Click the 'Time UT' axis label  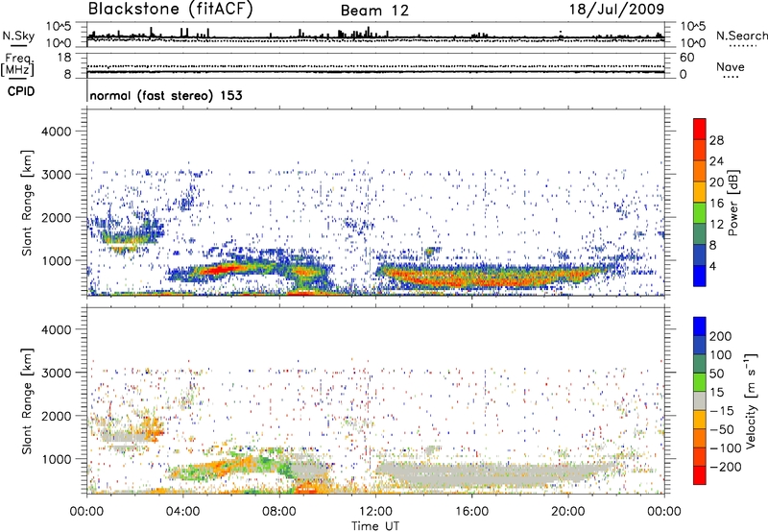coord(375,526)
